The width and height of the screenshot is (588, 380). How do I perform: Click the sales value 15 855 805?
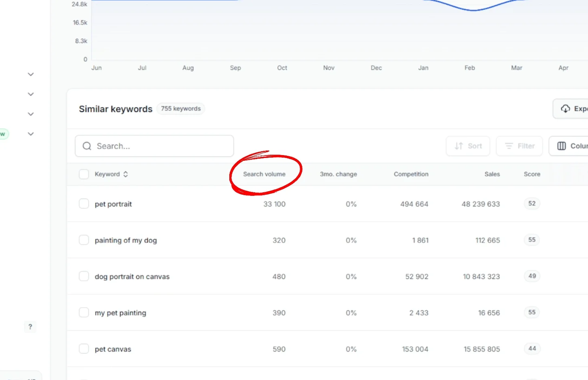(482, 349)
